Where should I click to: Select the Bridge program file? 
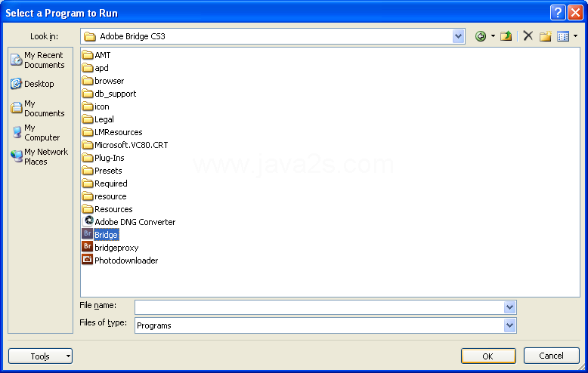point(100,234)
